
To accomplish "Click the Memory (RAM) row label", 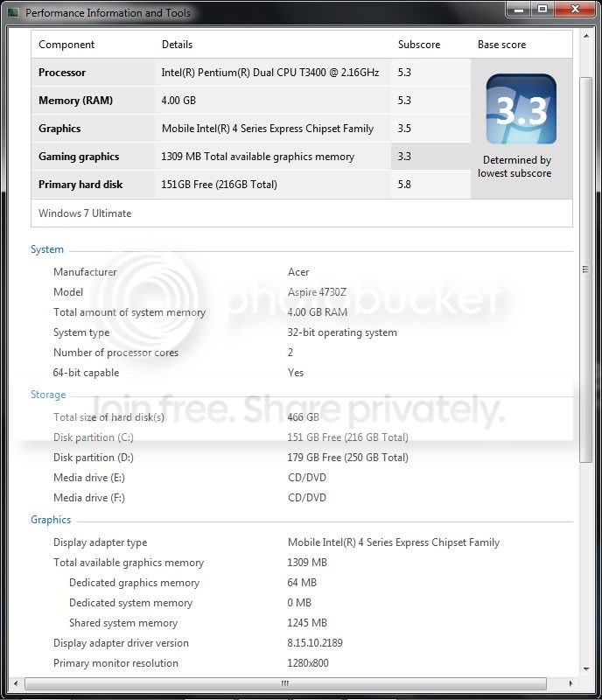I will (75, 101).
